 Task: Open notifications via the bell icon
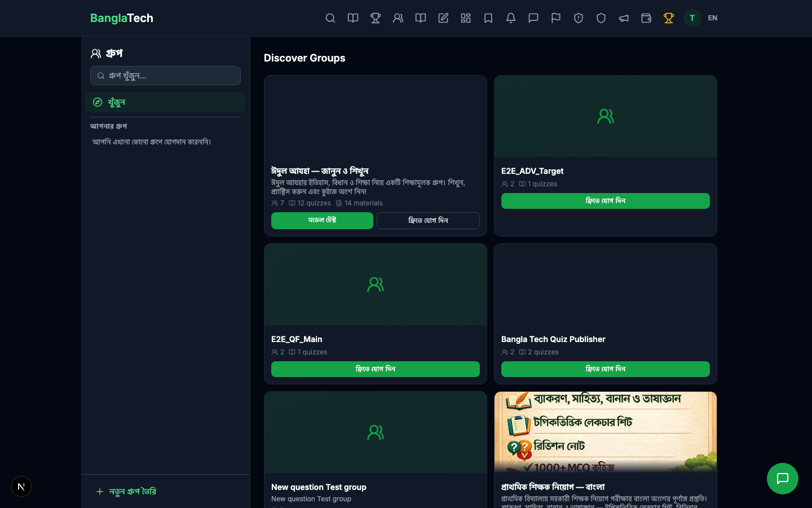[511, 18]
